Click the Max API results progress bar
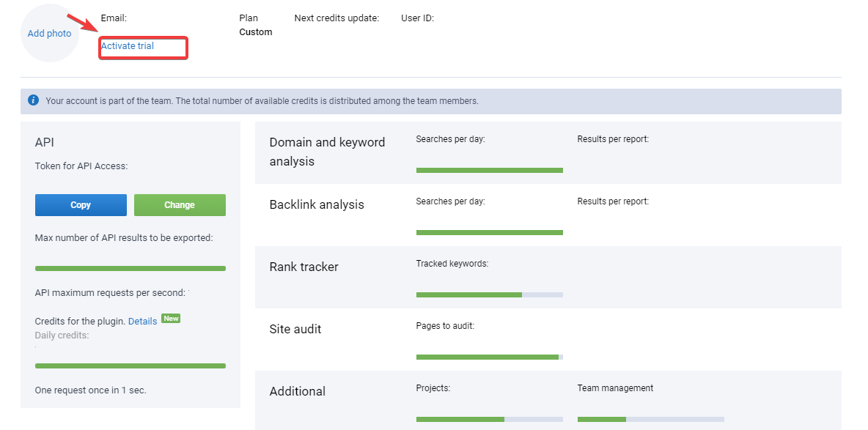The height and width of the screenshot is (430, 868). tap(130, 268)
